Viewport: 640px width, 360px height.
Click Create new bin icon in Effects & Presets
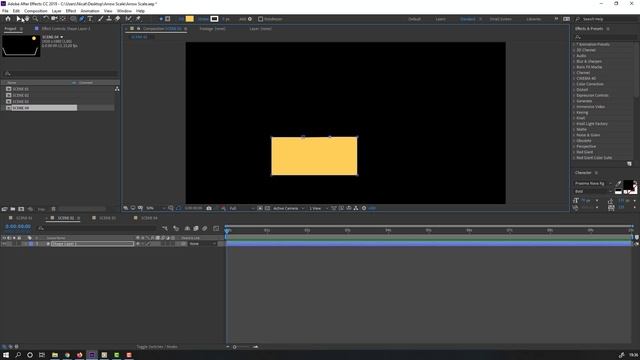pyautogui.click(x=629, y=164)
